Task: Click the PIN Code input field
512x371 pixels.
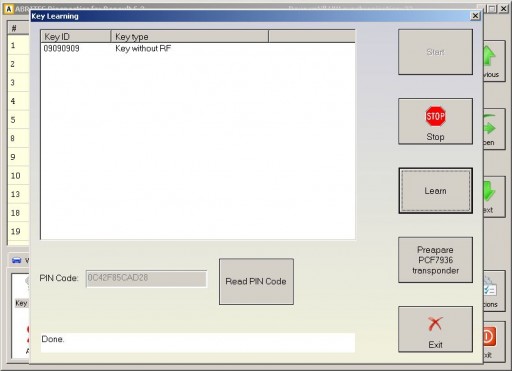Action: pyautogui.click(x=146, y=278)
